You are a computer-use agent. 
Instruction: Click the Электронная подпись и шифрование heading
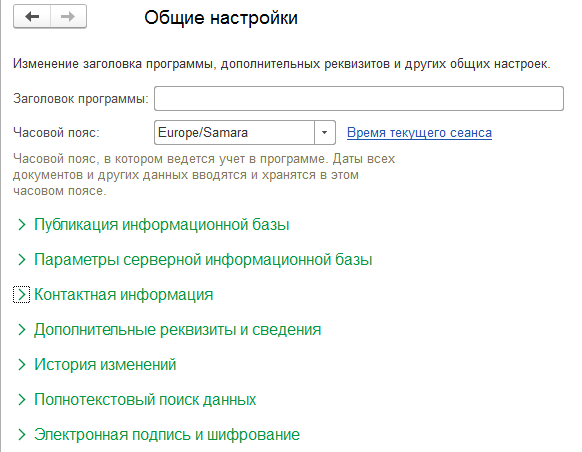pos(167,435)
